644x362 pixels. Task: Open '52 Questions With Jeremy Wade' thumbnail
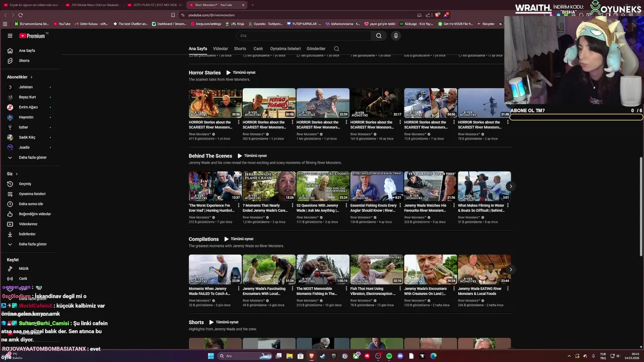point(323,186)
